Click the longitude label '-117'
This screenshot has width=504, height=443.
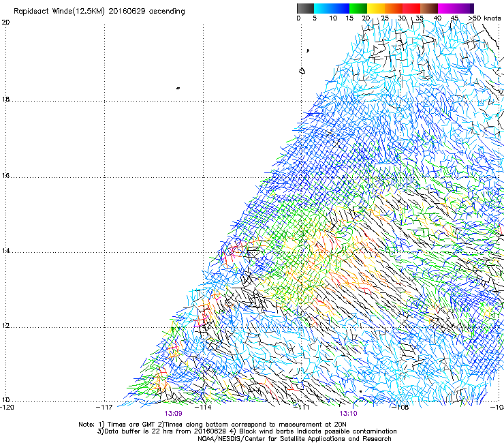point(104,408)
